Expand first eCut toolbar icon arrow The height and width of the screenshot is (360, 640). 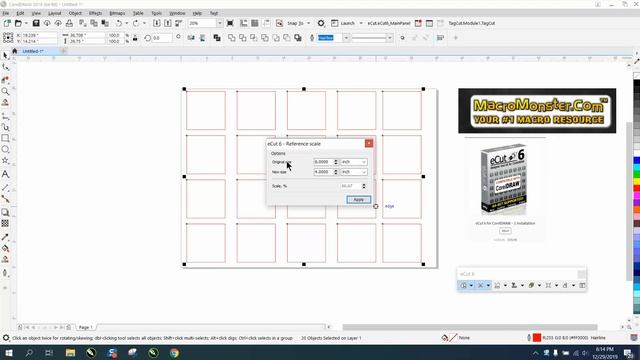471,285
